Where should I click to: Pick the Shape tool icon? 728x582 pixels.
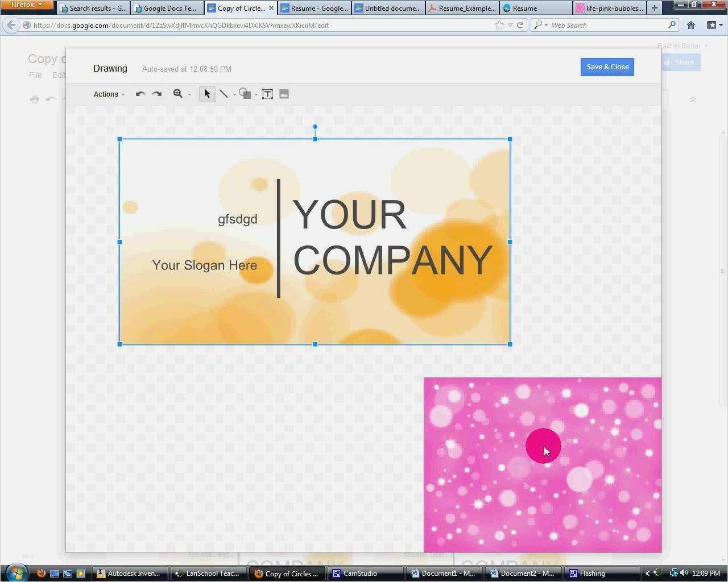[245, 94]
